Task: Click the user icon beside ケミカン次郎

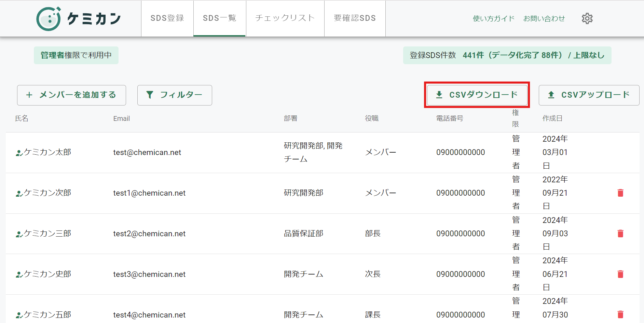Action: click(x=19, y=194)
